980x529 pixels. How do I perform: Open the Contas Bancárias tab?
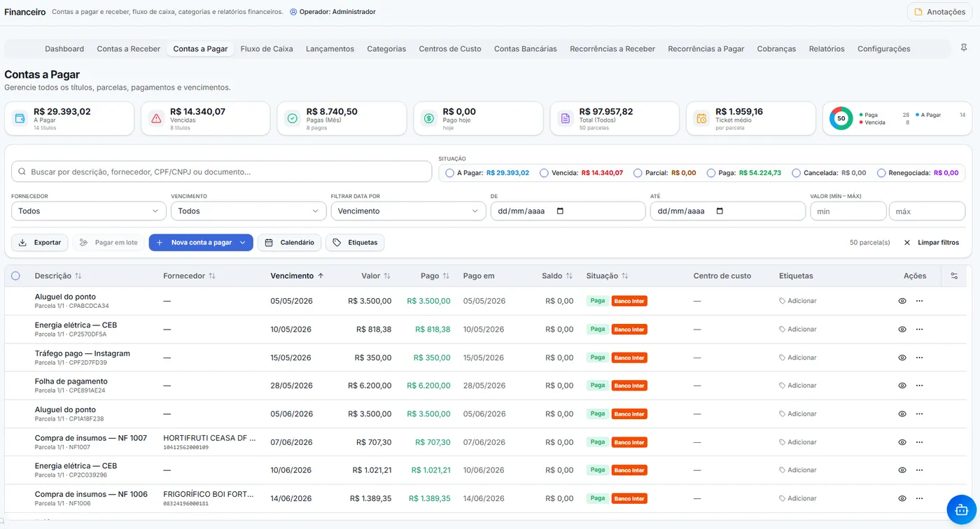tap(526, 49)
